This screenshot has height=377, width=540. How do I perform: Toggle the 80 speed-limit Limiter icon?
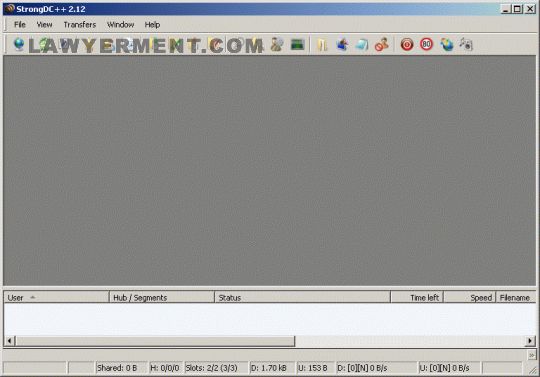click(x=426, y=44)
